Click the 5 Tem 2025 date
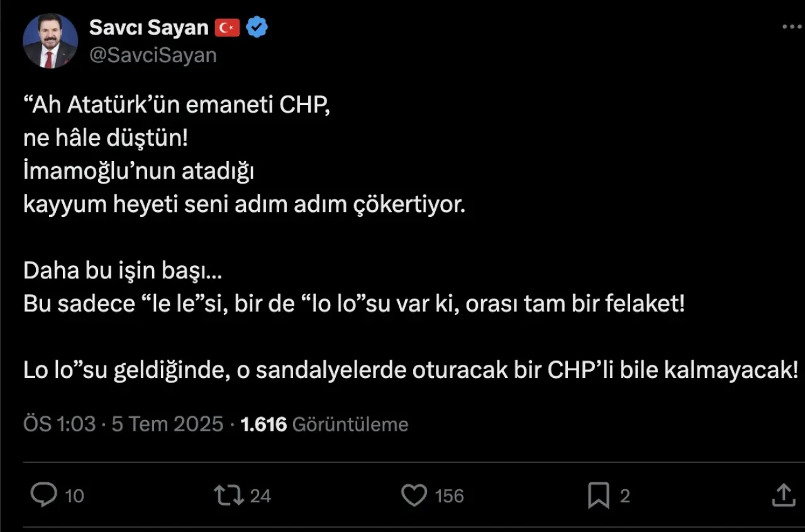 click(x=167, y=424)
